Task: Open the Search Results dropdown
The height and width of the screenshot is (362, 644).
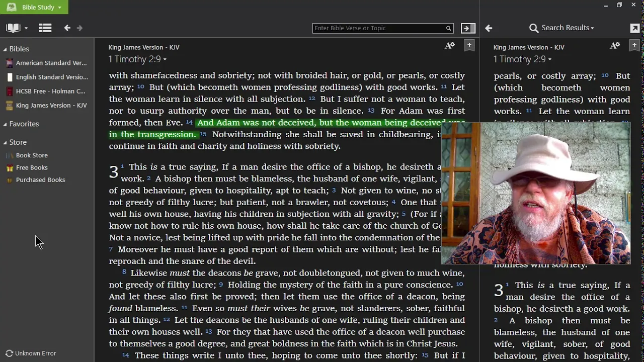Action: (561, 28)
